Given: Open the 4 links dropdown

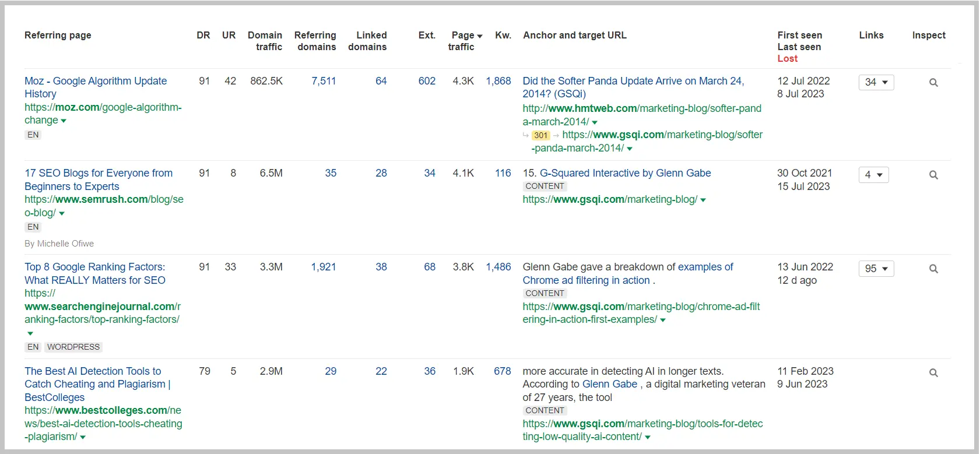Looking at the screenshot, I should (x=873, y=175).
